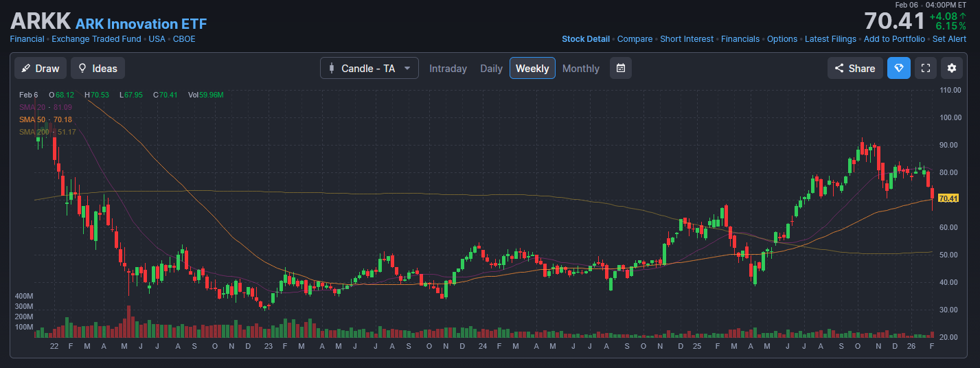Open the Financials link

point(740,39)
